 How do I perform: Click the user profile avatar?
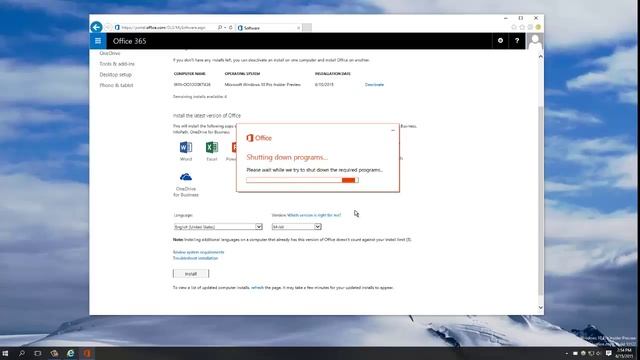coord(535,41)
